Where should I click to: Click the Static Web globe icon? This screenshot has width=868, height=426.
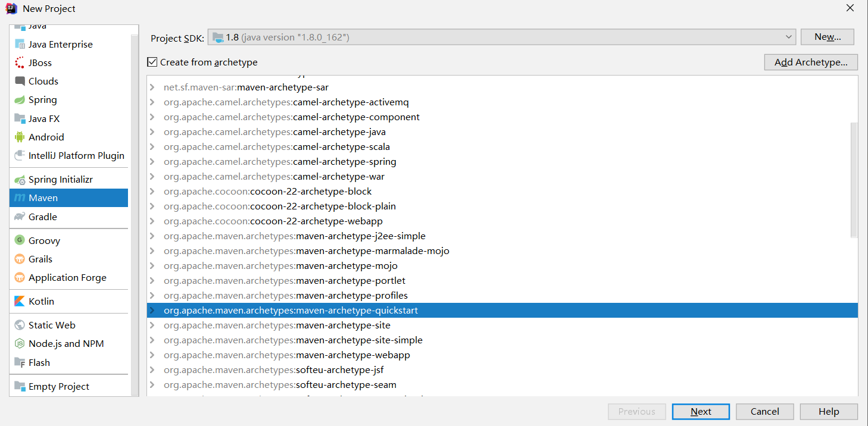tap(20, 325)
